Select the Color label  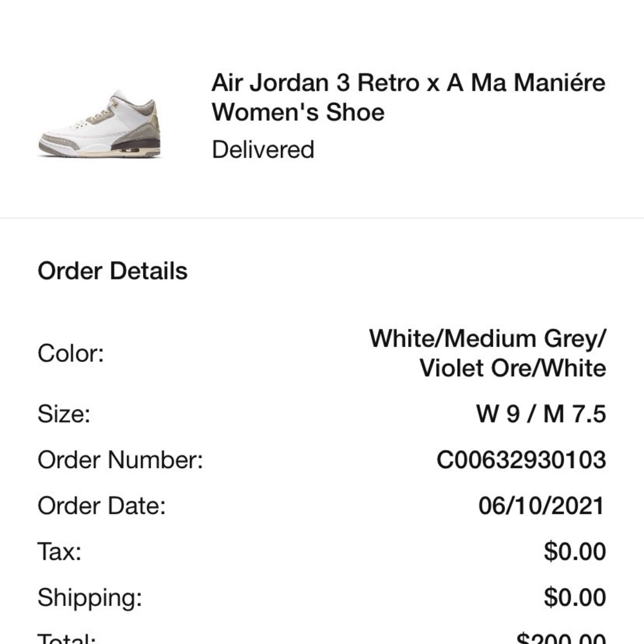[71, 354]
